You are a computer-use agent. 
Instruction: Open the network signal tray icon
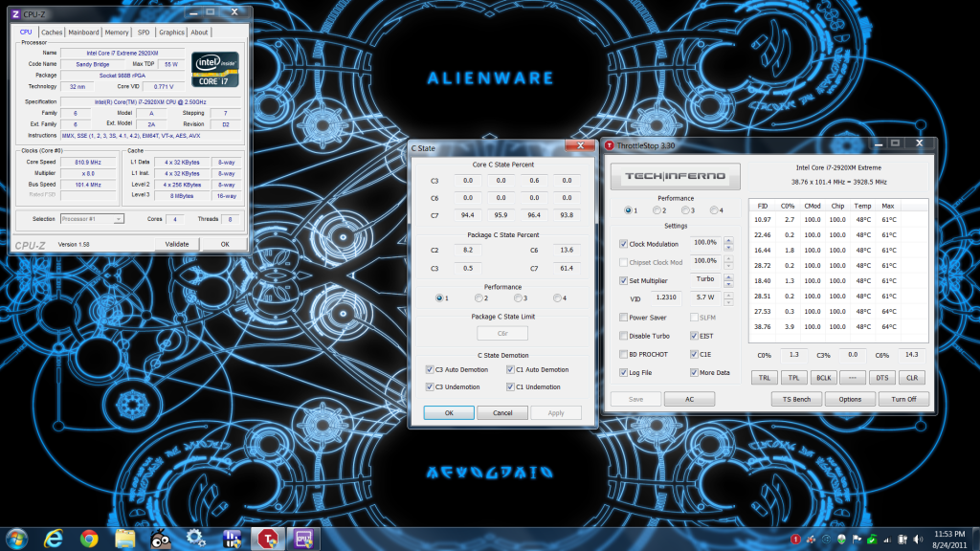point(887,540)
